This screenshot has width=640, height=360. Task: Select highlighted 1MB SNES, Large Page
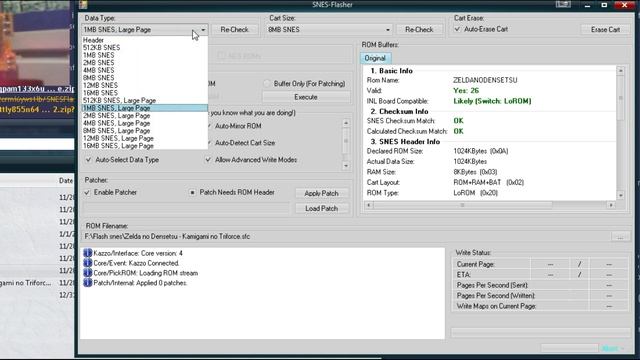click(144, 108)
